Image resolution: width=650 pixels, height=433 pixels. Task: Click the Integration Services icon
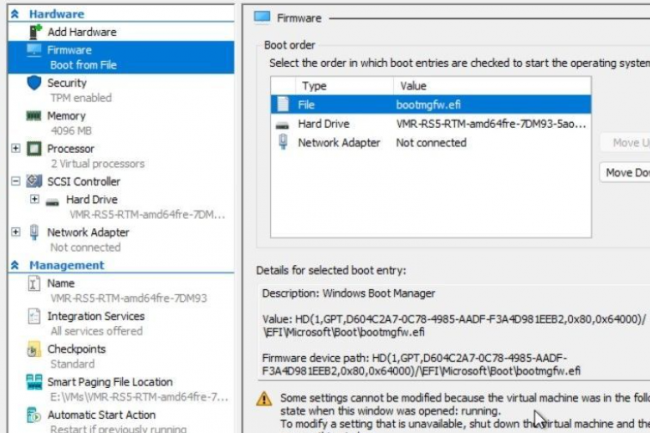[x=34, y=317]
